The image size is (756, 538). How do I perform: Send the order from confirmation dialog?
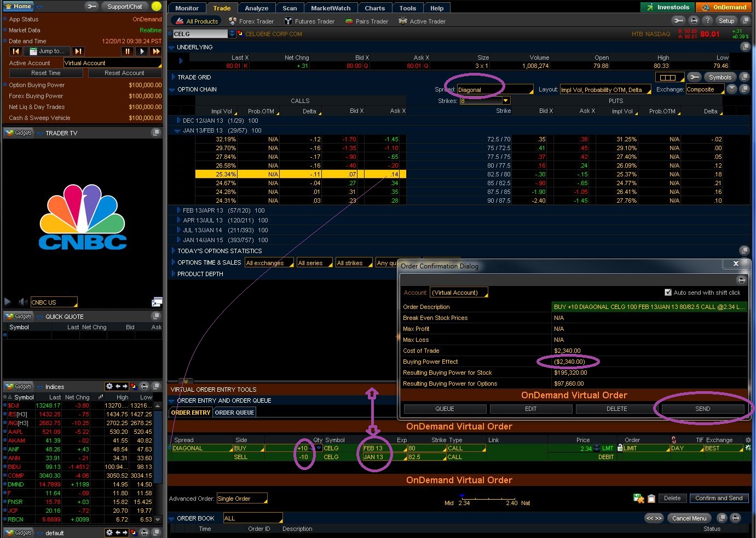pos(703,409)
